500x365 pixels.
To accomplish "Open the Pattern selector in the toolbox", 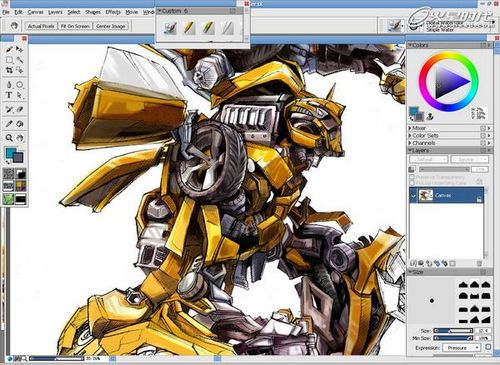I will click(8, 186).
